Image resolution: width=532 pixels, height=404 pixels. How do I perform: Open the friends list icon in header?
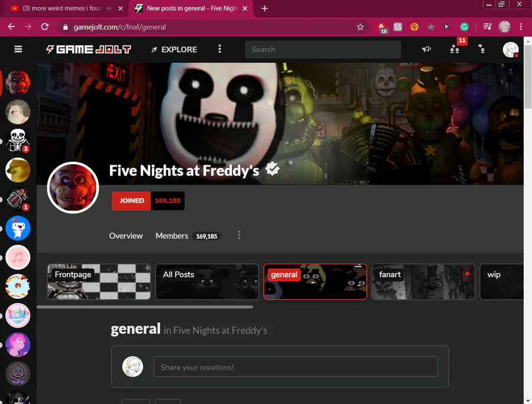click(x=481, y=50)
